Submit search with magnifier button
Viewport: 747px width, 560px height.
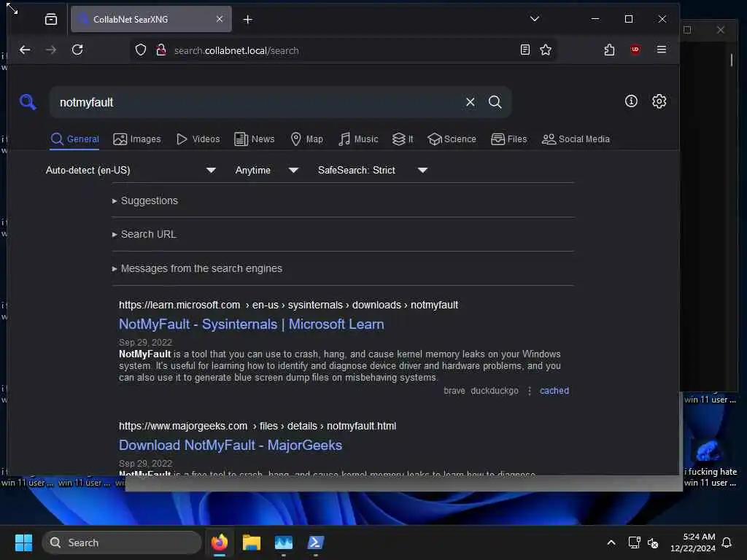coord(495,102)
